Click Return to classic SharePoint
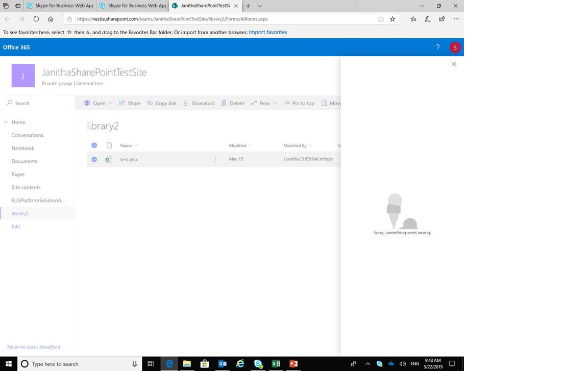Viewport: 588px width, 371px height. pyautogui.click(x=34, y=347)
